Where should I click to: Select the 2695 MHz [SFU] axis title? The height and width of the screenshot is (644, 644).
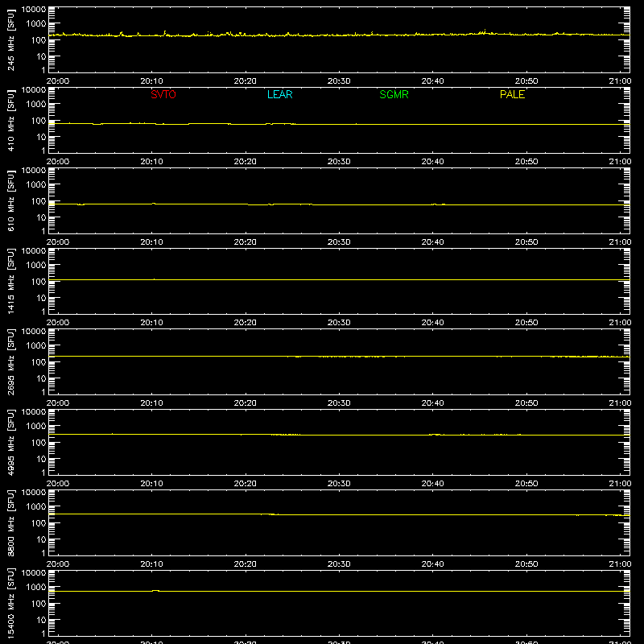11,361
